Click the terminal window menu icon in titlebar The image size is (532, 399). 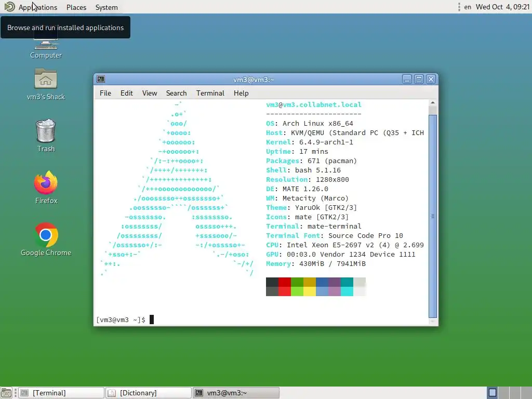point(101,79)
